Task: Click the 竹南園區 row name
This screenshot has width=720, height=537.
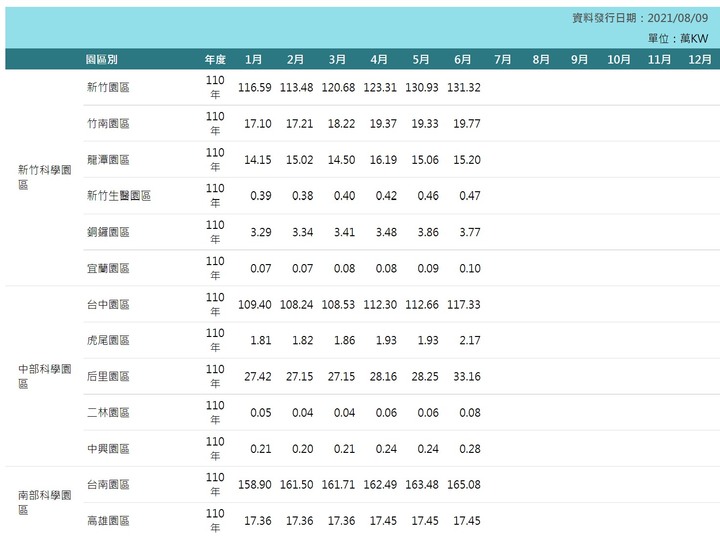Action: pos(108,124)
